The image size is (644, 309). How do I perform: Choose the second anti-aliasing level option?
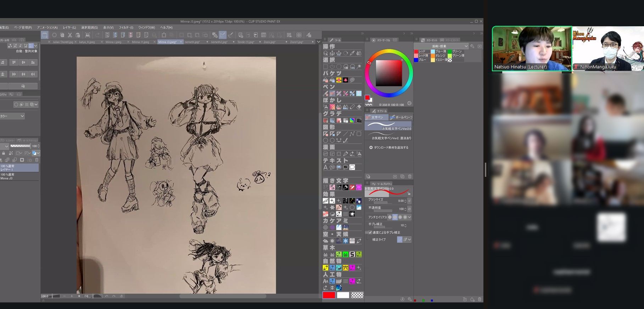pyautogui.click(x=395, y=217)
